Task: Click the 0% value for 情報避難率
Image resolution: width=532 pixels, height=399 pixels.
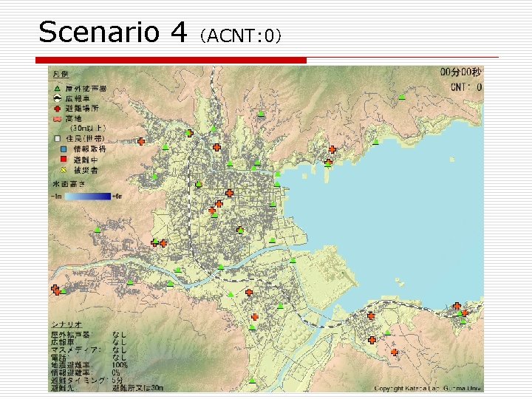Action: click(116, 372)
